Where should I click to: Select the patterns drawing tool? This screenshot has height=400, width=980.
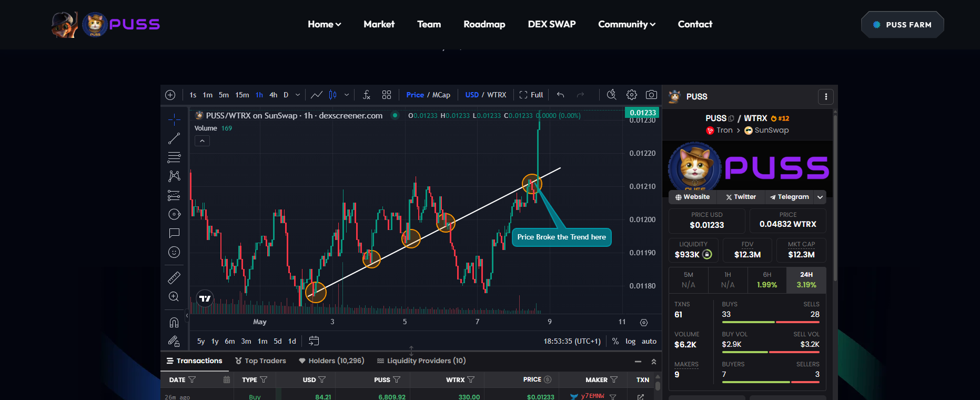(174, 176)
